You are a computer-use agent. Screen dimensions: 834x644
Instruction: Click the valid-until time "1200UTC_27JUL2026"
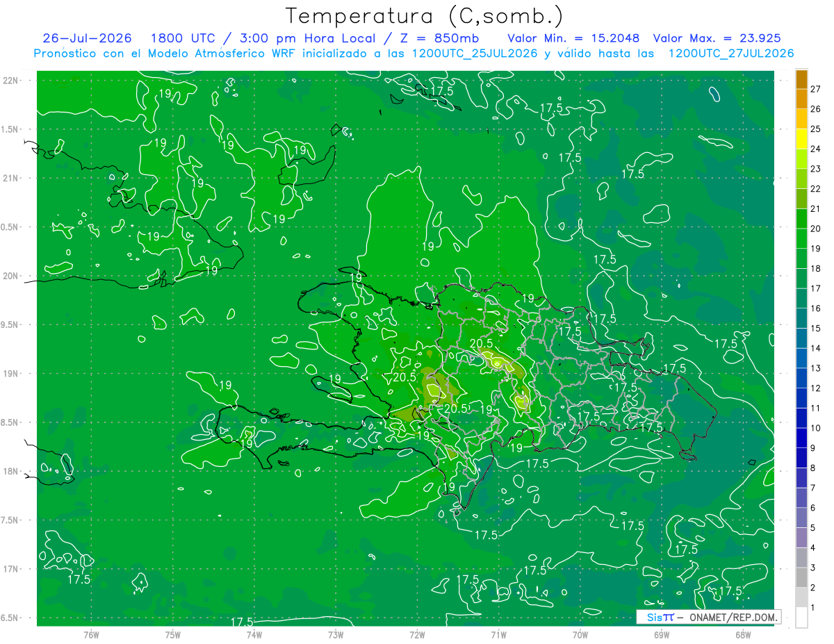(731, 53)
